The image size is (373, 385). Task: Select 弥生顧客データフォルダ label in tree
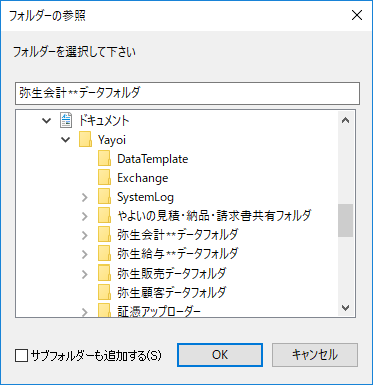click(x=172, y=292)
